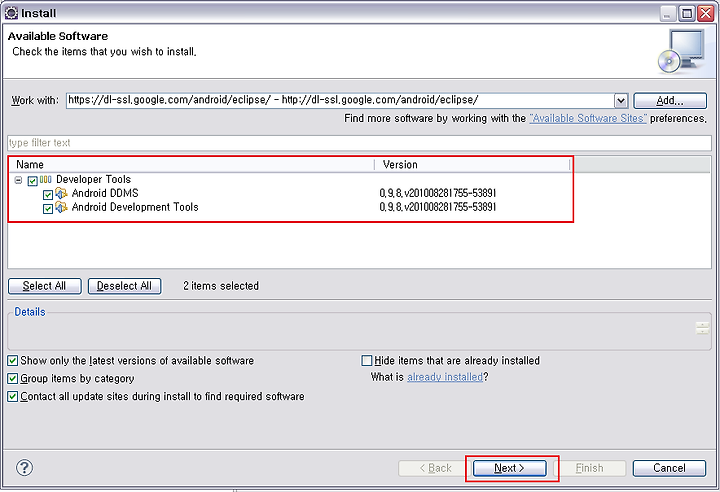Uncheck the Android Development Tools checkbox
Viewport: 720px width, 492px height.
tap(48, 209)
